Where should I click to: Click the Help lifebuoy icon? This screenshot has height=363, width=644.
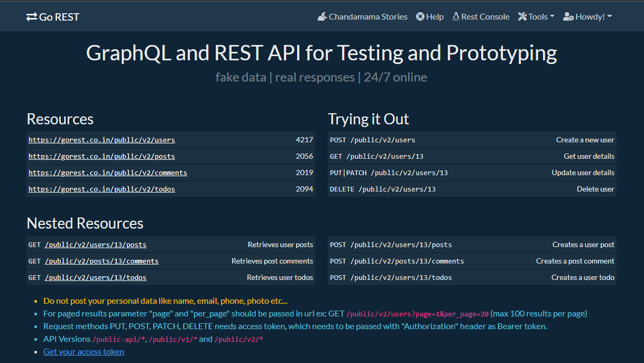click(x=420, y=17)
